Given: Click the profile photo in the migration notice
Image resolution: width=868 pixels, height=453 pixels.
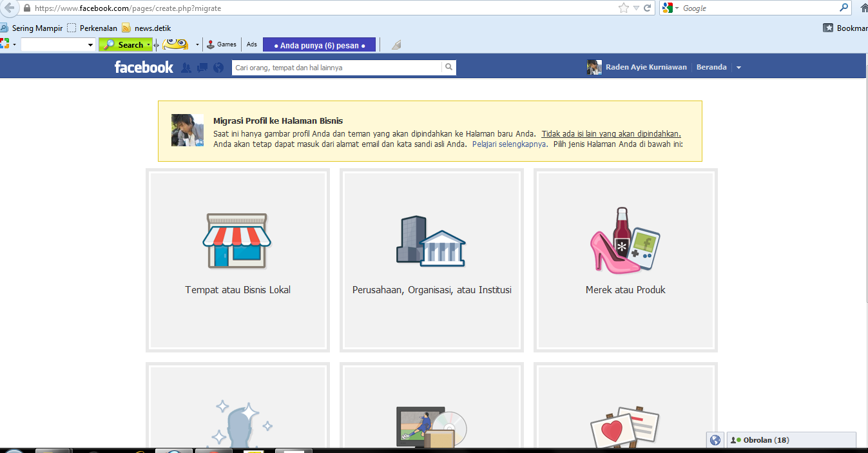Looking at the screenshot, I should 188,130.
